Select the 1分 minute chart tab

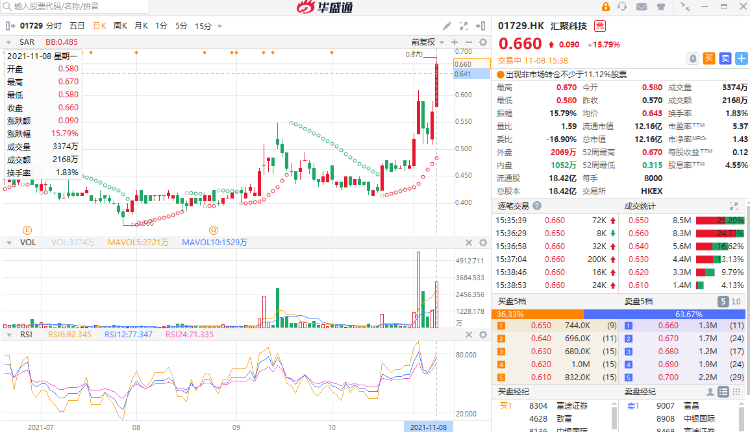coord(161,26)
